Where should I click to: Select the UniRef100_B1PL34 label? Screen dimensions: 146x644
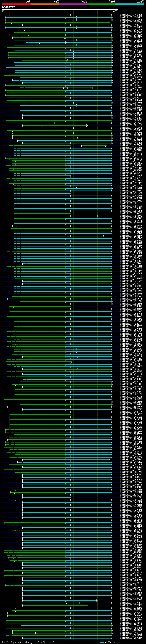(131, 495)
